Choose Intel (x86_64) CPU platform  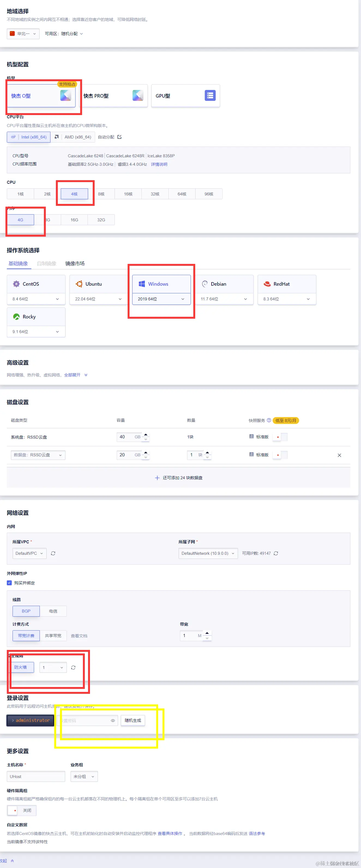[x=29, y=137]
